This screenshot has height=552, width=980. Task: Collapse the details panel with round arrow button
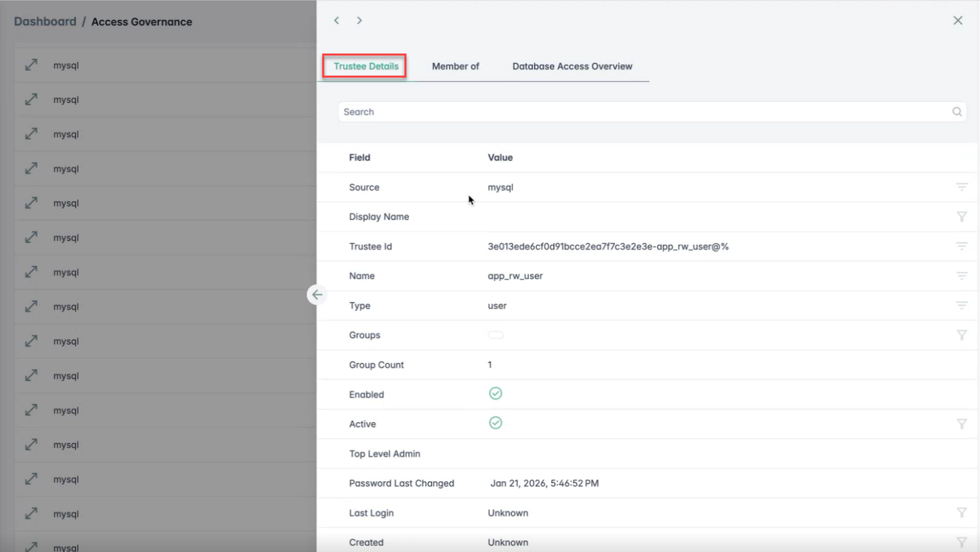(317, 294)
